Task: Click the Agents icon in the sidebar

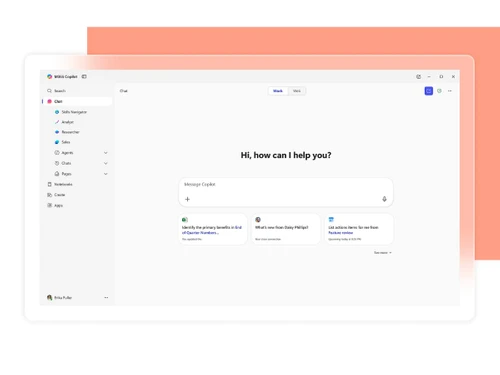Action: coord(57,153)
